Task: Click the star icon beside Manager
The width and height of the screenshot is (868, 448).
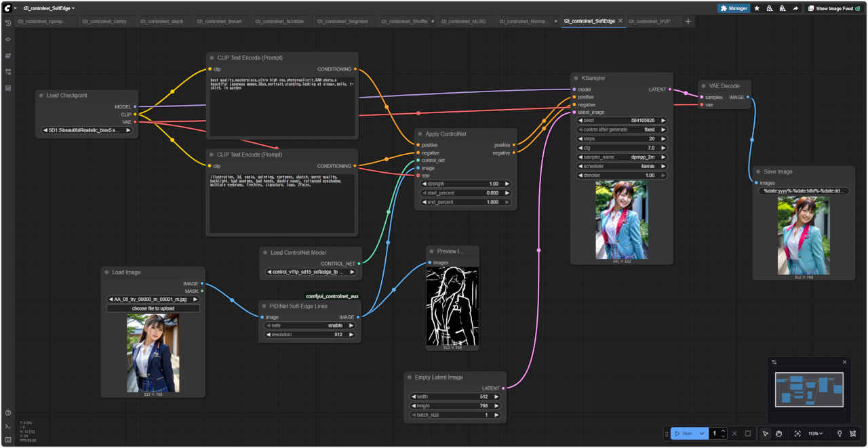Action: pos(757,9)
